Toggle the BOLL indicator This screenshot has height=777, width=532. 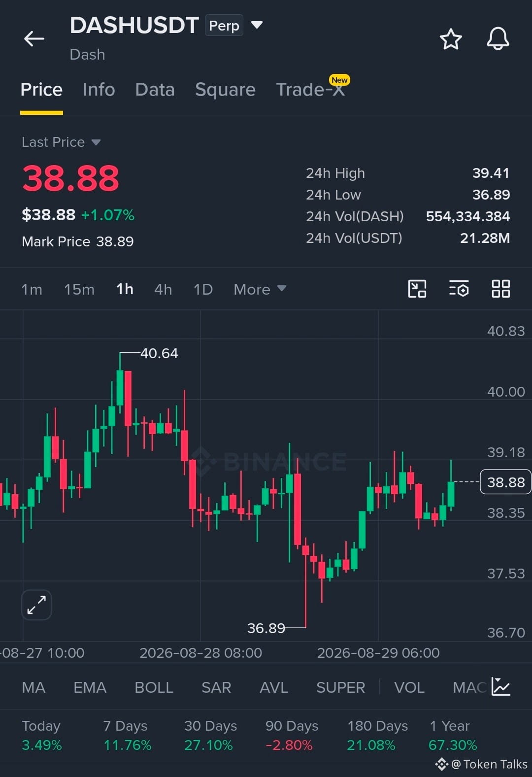[x=154, y=687]
